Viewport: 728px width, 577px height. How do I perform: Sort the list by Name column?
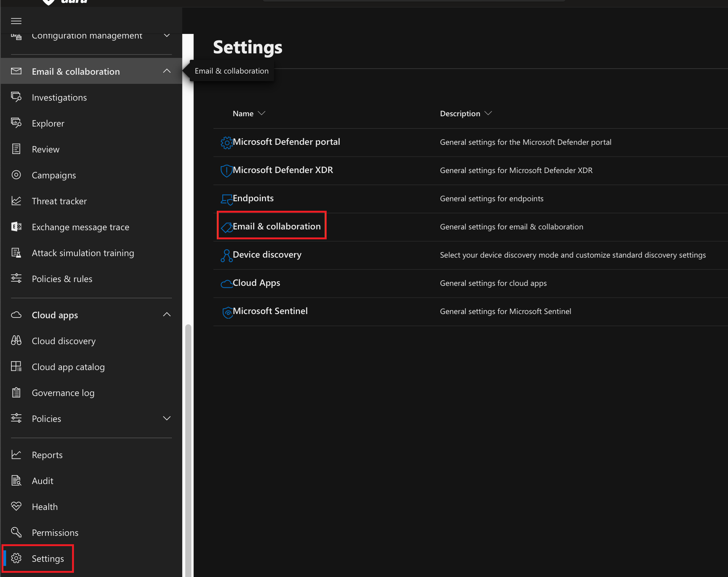(249, 114)
